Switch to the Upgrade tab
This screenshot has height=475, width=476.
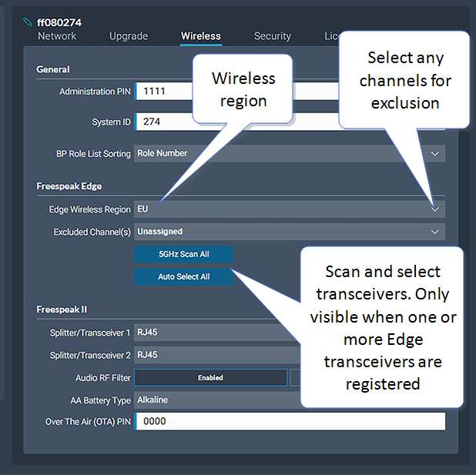coord(129,36)
